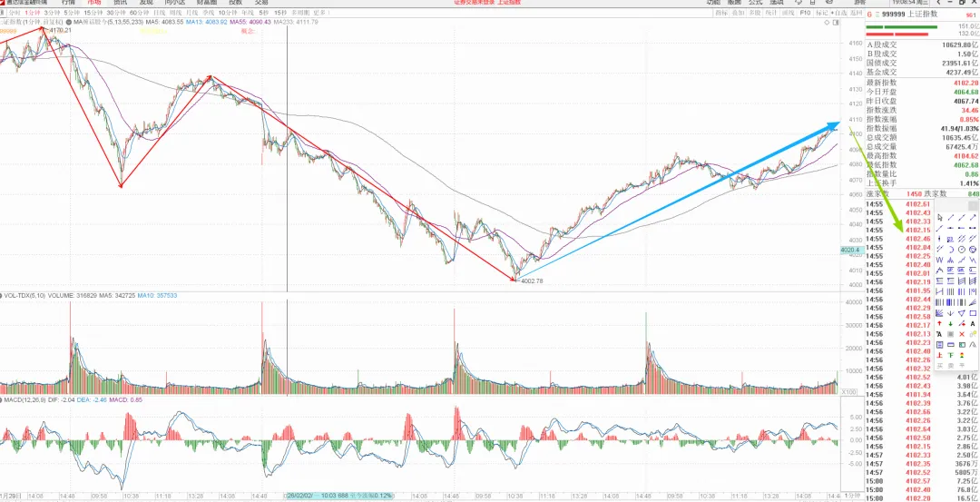Toggle the 画线 drawing tools button
Viewport: 980px width, 502px height.
pyautogui.click(x=788, y=13)
